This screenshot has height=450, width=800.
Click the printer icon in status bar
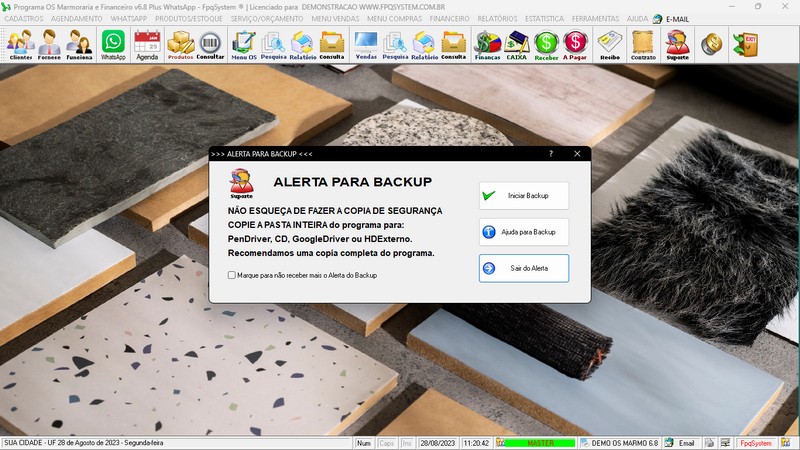(x=710, y=443)
